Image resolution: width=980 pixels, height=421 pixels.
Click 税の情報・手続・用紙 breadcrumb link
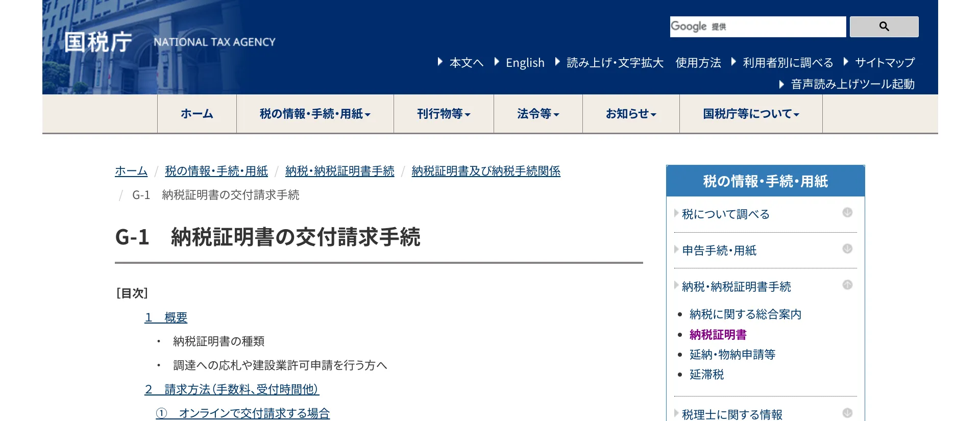pos(216,171)
